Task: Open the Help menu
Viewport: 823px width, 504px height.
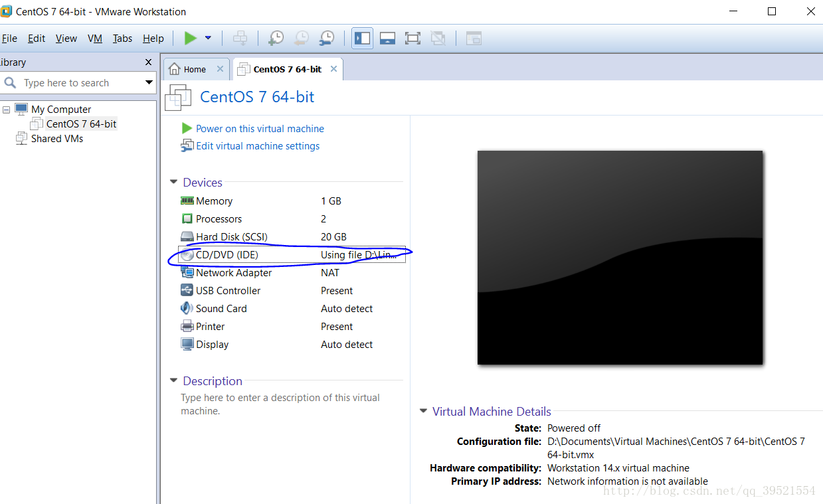Action: 153,39
